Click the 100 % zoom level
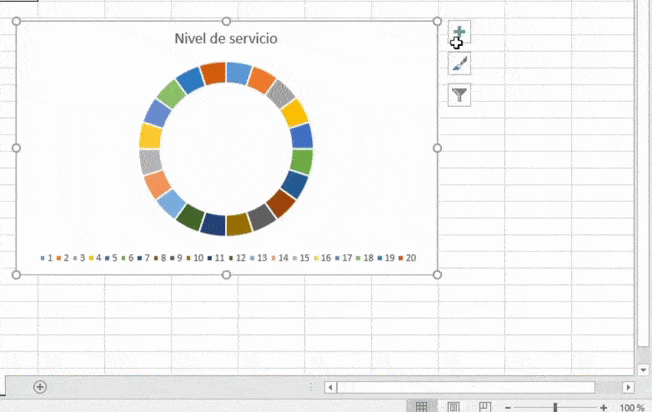652x412 pixels. click(x=632, y=408)
